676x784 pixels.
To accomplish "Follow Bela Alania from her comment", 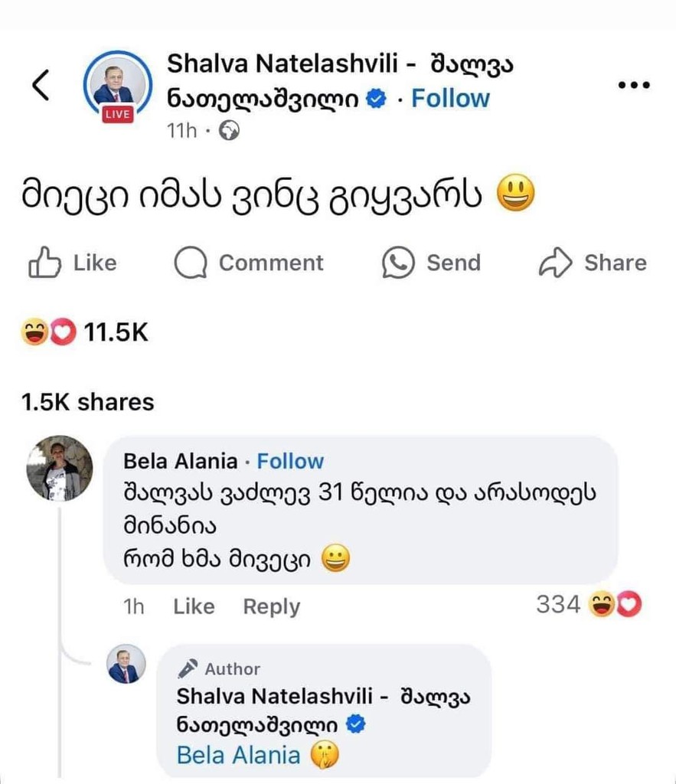I will coord(290,461).
